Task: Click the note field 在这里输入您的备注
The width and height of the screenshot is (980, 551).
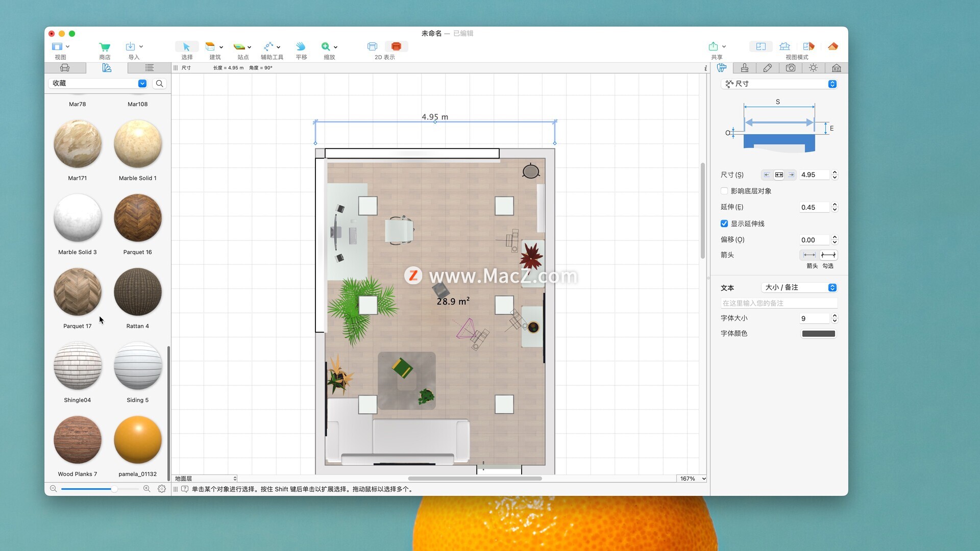Action: [x=779, y=303]
